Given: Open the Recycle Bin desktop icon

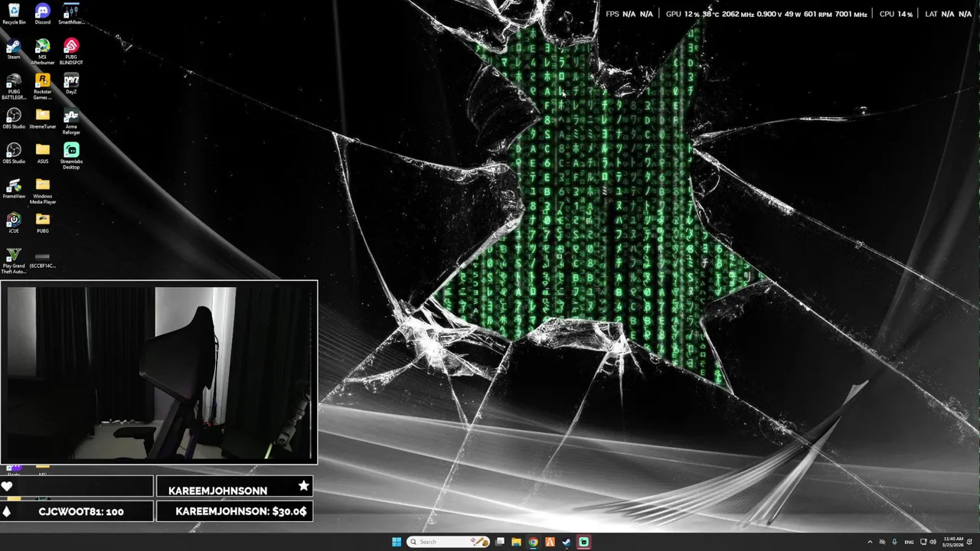Looking at the screenshot, I should (14, 14).
